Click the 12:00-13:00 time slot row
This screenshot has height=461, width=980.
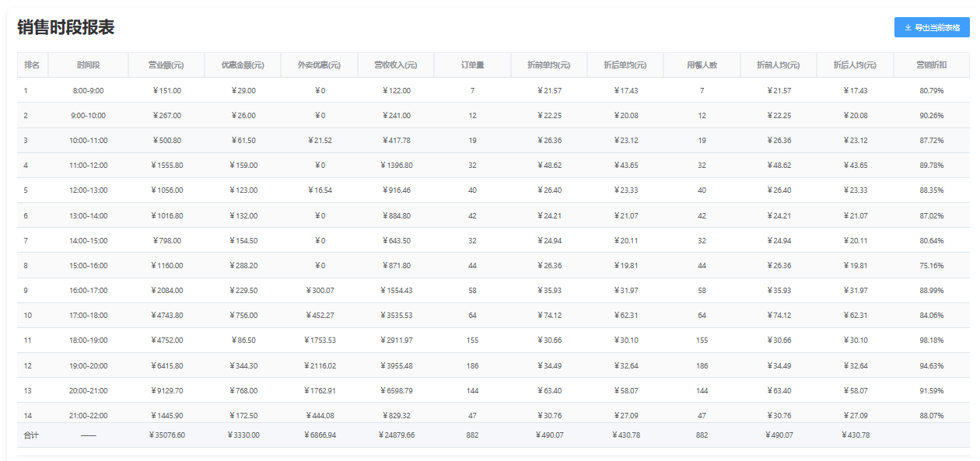88,190
